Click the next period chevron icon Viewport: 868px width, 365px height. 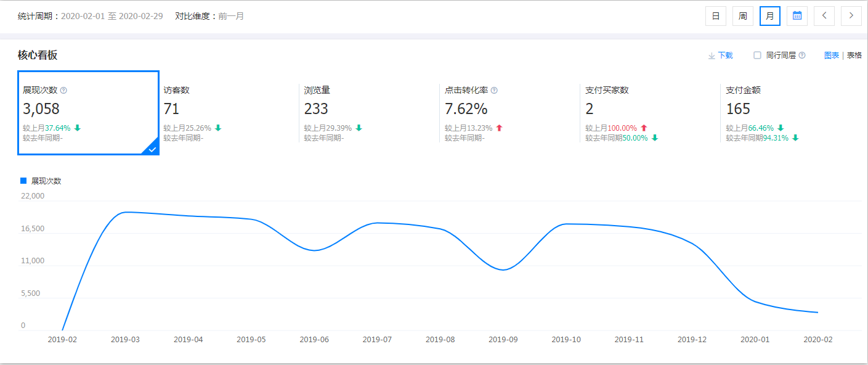click(x=851, y=15)
